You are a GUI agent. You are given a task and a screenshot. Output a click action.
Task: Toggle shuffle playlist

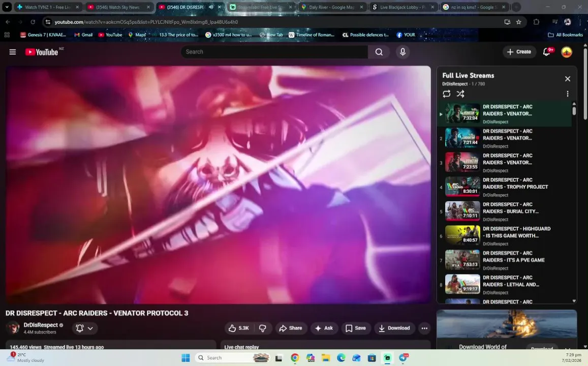click(x=460, y=94)
